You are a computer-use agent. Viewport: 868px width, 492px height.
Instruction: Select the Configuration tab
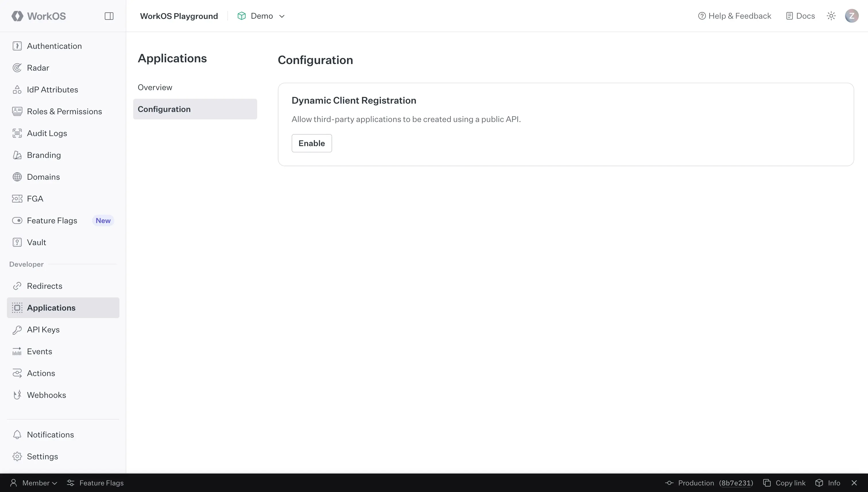pos(195,109)
